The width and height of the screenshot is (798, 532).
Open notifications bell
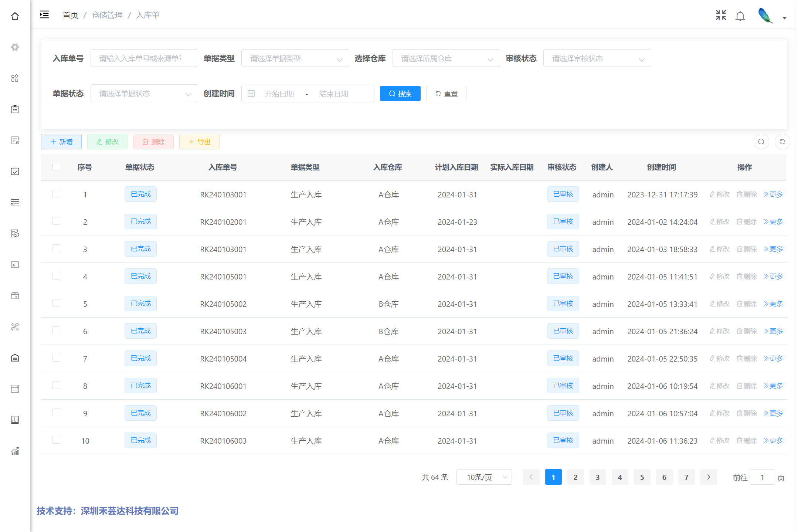740,16
